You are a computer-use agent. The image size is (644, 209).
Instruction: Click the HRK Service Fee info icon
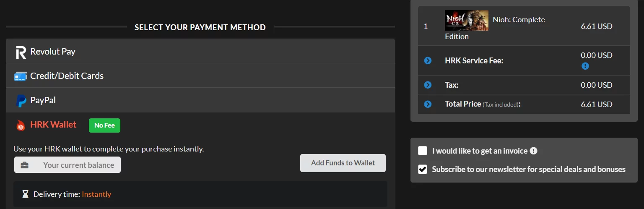pyautogui.click(x=585, y=66)
